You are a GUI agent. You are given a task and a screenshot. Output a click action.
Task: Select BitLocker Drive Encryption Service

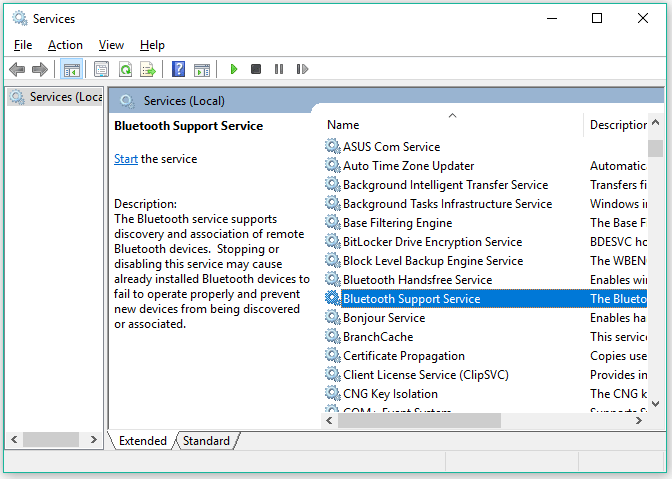[485, 242]
